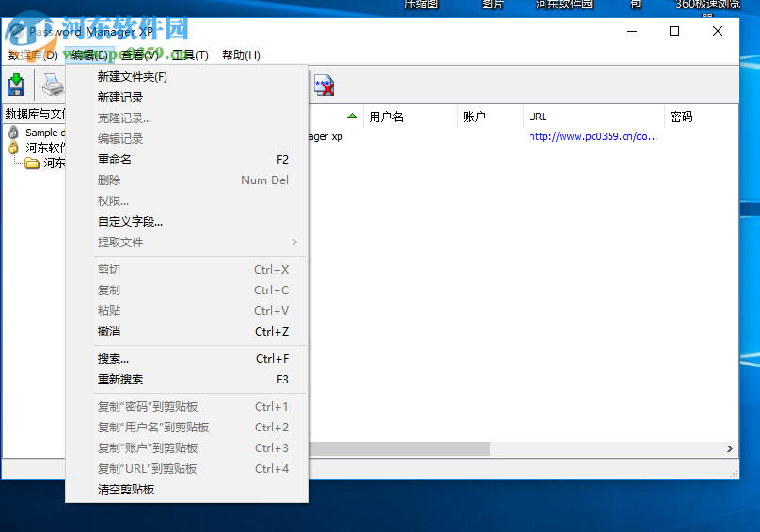The width and height of the screenshot is (760, 532).
Task: Select 重命名 F2 menu entry
Action: pyautogui.click(x=186, y=160)
